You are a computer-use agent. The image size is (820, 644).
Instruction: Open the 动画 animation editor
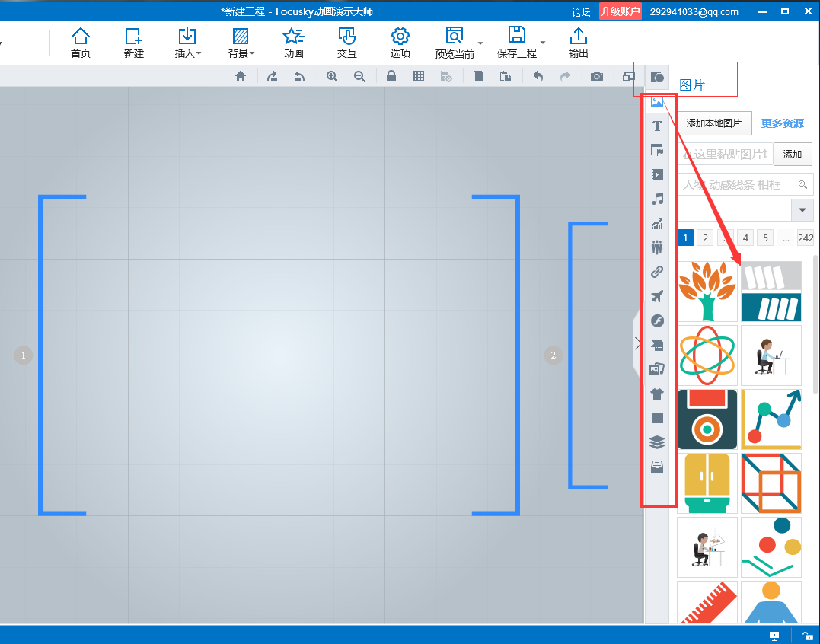[x=293, y=43]
